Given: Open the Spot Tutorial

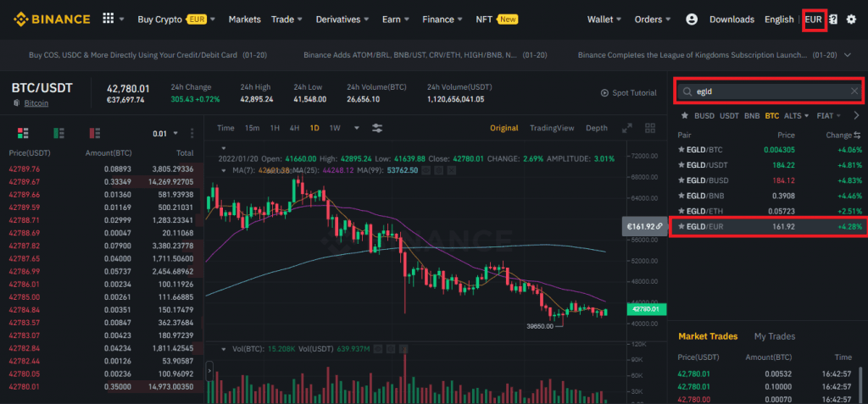Looking at the screenshot, I should pos(628,92).
